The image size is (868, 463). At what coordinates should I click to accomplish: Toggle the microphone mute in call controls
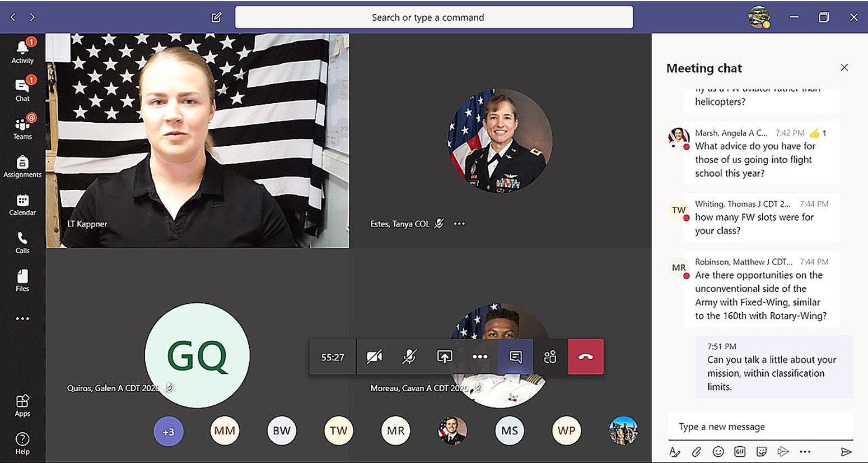point(409,356)
